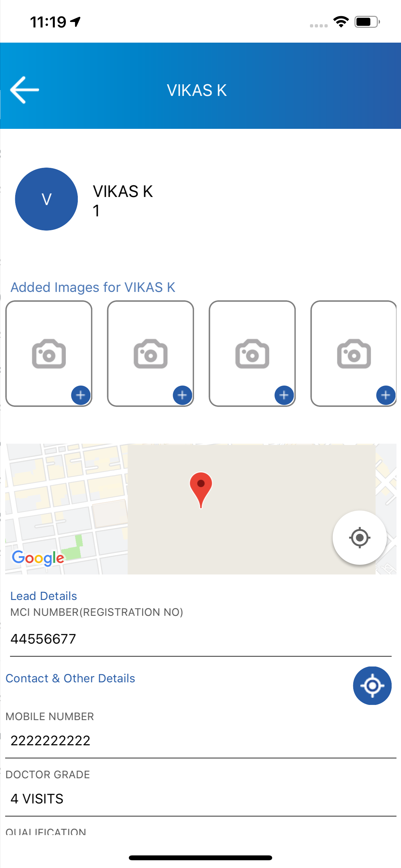Edit the MCI Number field 44556677
The image size is (401, 868).
tap(201, 639)
